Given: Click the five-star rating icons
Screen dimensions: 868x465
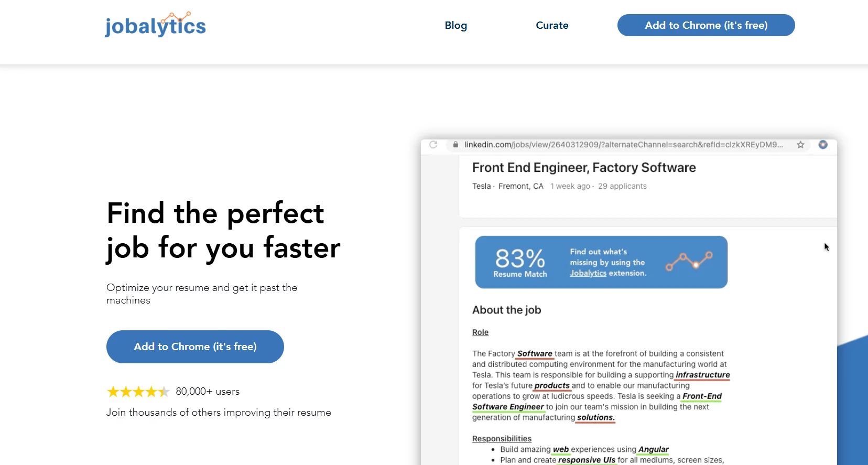Looking at the screenshot, I should pos(138,392).
